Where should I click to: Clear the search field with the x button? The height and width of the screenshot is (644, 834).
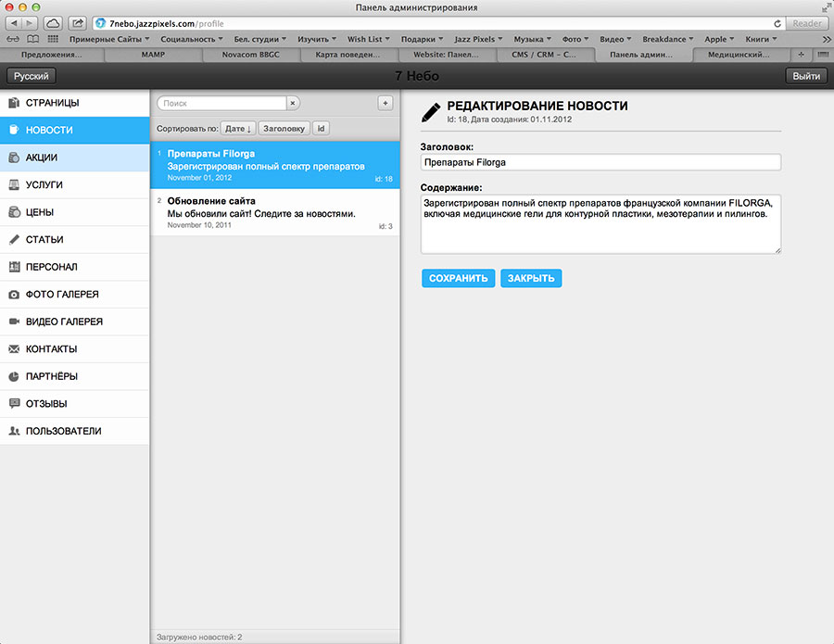click(x=293, y=104)
